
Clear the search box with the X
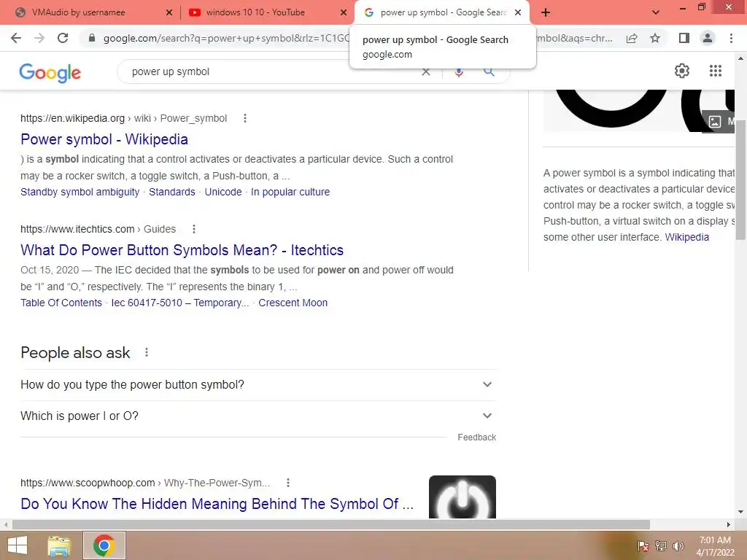click(426, 72)
